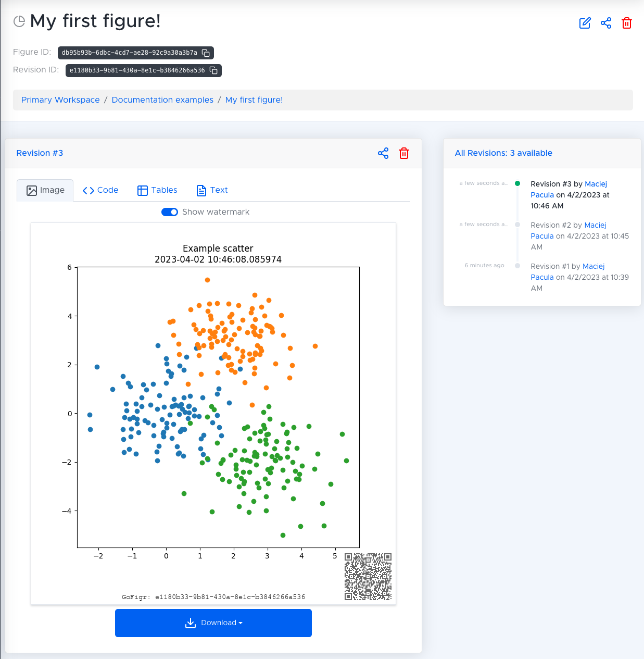Select the green status dot for Revision #3
Screen dimensions: 644x659
click(x=517, y=183)
